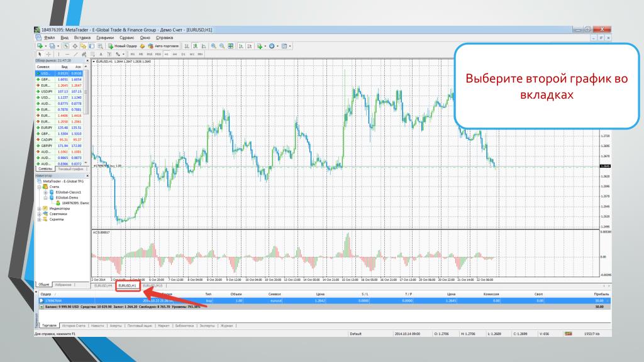Open the История Счета terminal tab
The image size is (644, 362).
tap(74, 326)
